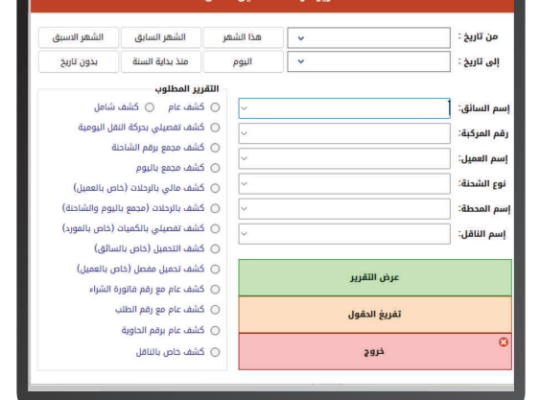This screenshot has height=400, width=540.
Task: Choose كشف عام برقم الحاوية option
Action: (x=215, y=331)
